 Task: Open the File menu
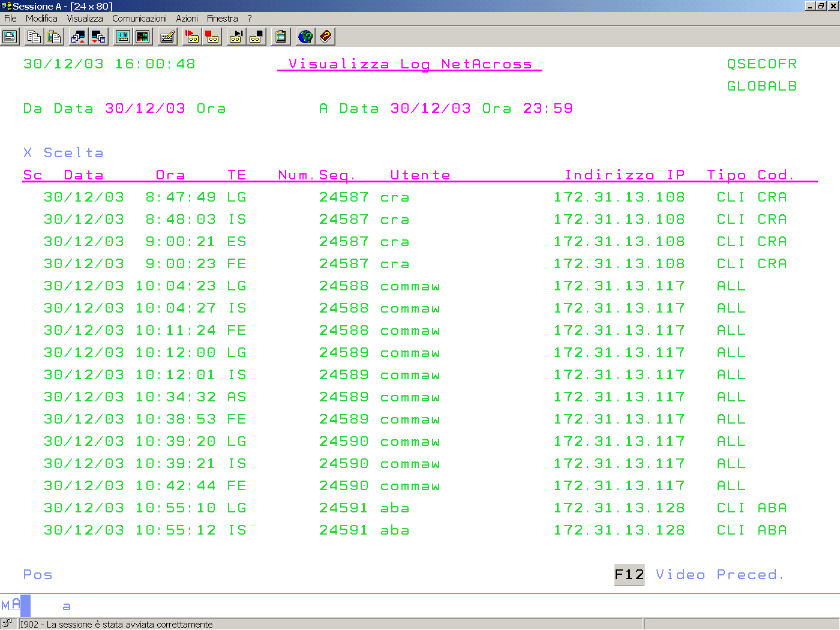(10, 19)
